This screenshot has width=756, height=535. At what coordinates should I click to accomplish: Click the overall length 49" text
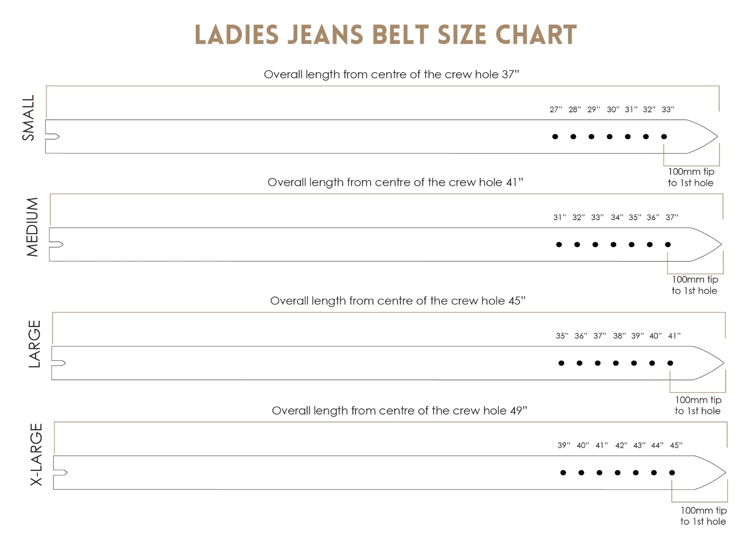click(x=400, y=411)
